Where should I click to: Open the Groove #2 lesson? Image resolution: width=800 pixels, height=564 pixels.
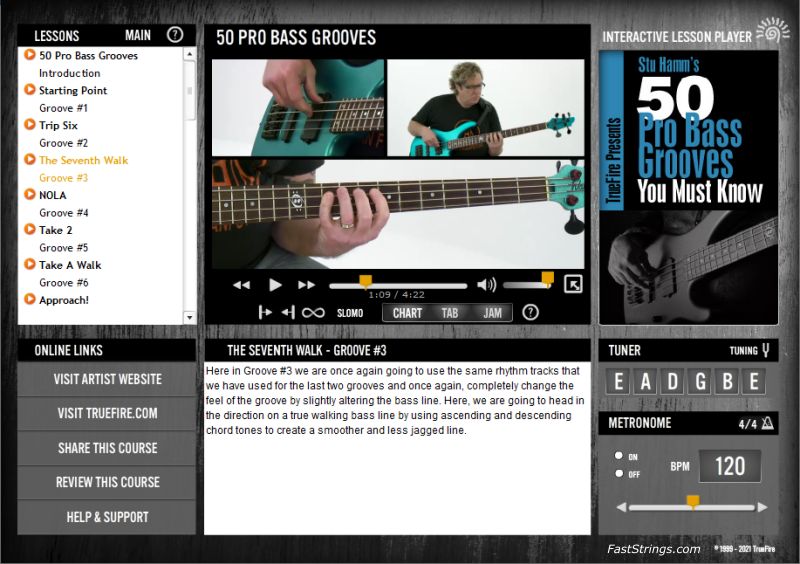coord(63,143)
